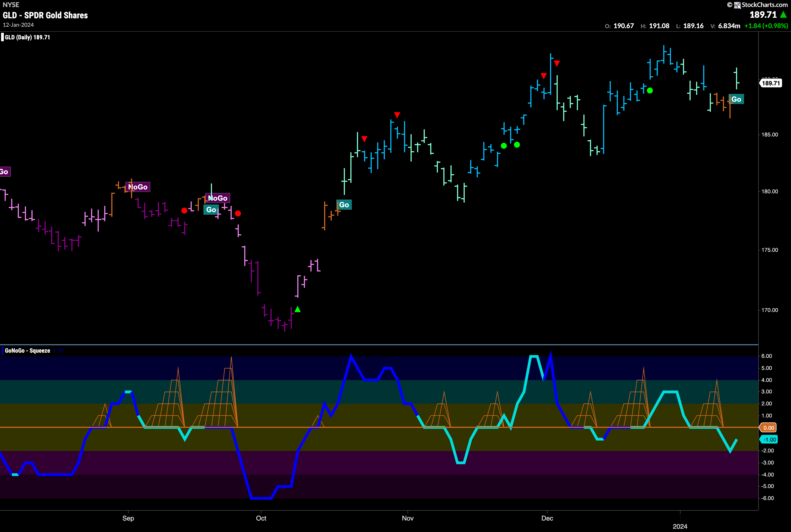The height and width of the screenshot is (532, 791).
Task: Click the left green dot in late November
Action: click(x=504, y=145)
